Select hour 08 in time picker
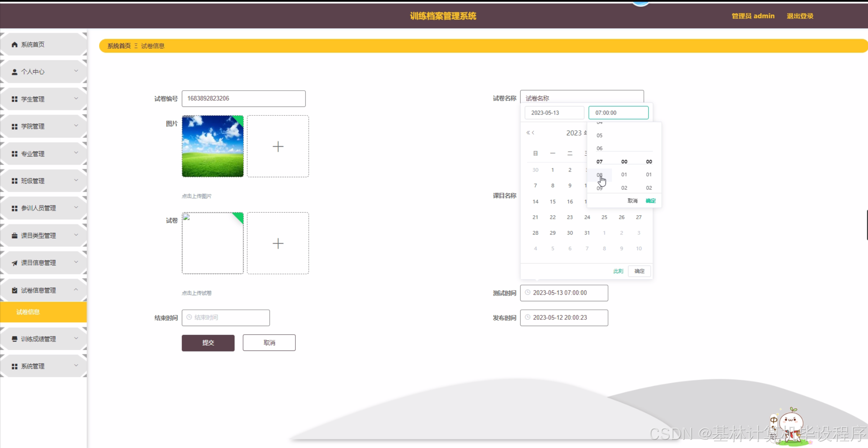Viewport: 868px width, 448px height. point(599,175)
